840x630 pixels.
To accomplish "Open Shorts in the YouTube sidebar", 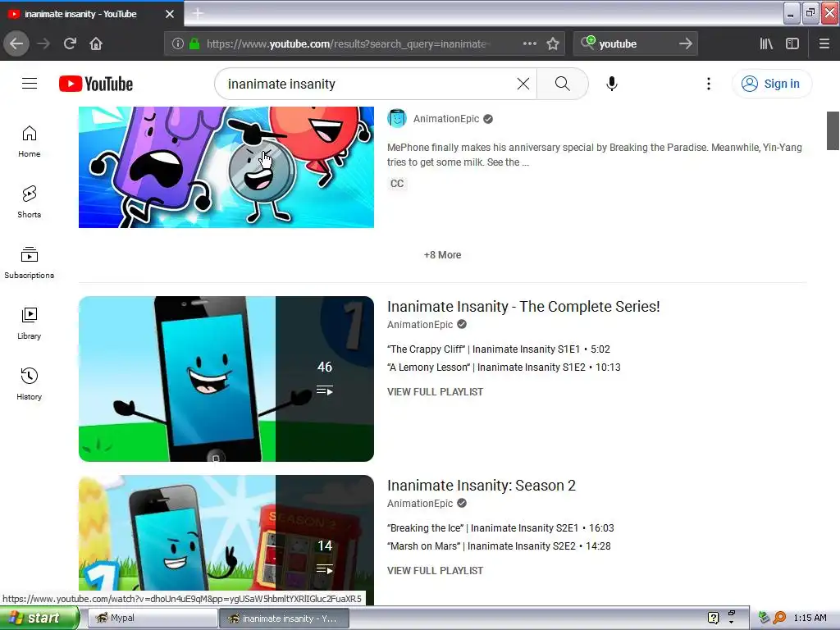I will tap(29, 202).
